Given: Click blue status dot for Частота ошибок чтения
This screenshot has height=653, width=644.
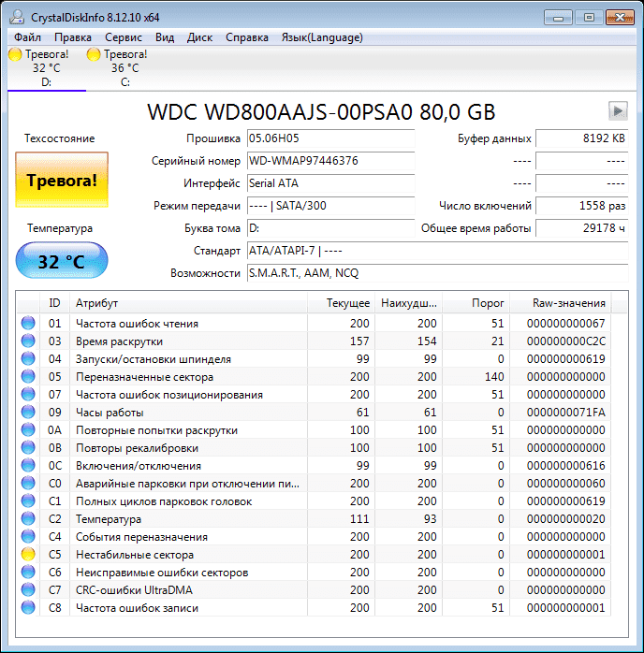Looking at the screenshot, I should click(x=28, y=323).
